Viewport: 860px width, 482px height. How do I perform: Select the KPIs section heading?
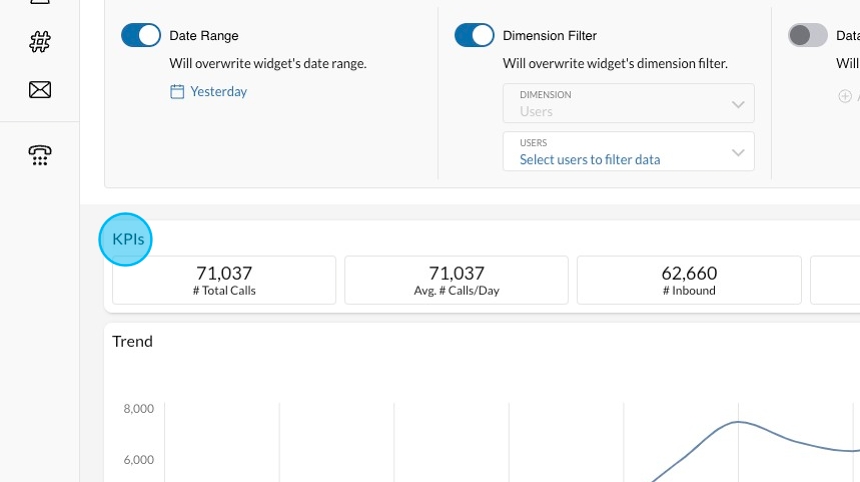[127, 240]
